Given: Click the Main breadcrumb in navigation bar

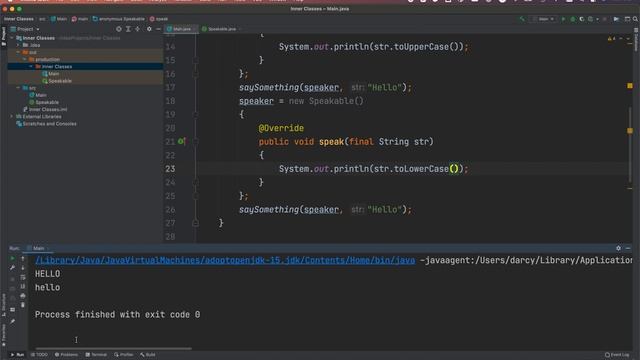Looking at the screenshot, I should point(58,19).
